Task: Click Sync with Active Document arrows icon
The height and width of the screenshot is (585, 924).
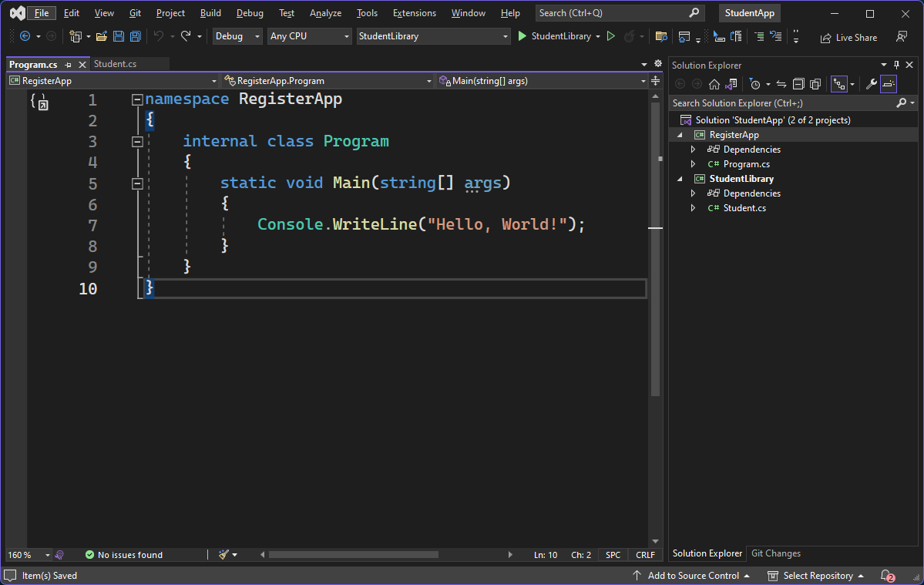Action: click(x=781, y=84)
